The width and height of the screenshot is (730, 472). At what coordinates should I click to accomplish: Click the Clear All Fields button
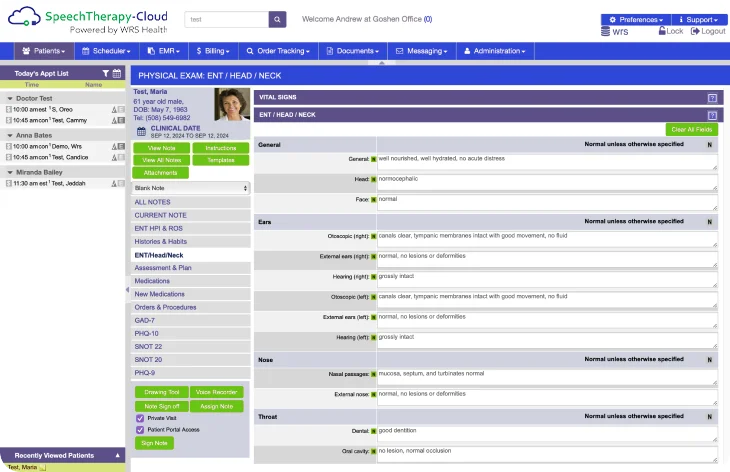[x=691, y=129]
